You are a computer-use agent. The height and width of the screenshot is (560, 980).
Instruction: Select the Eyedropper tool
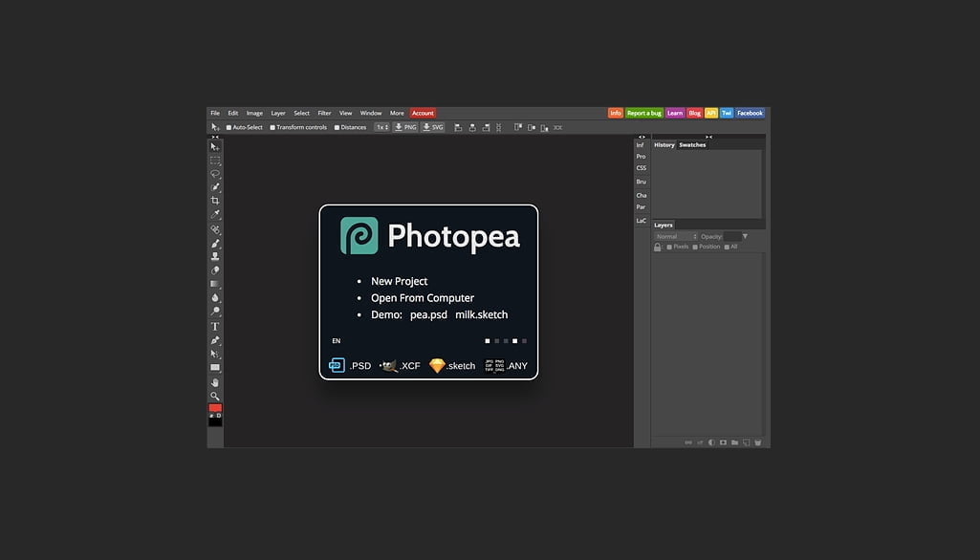coord(215,214)
